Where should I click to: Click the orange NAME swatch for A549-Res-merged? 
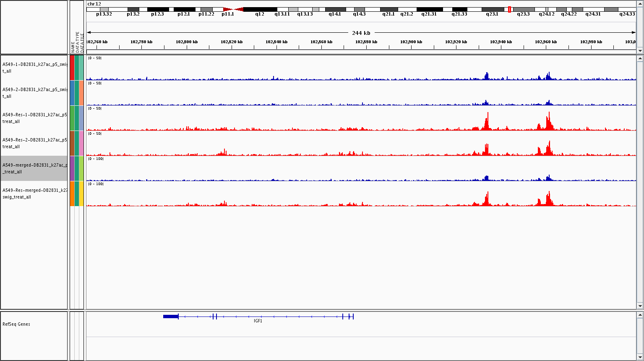pos(72,194)
